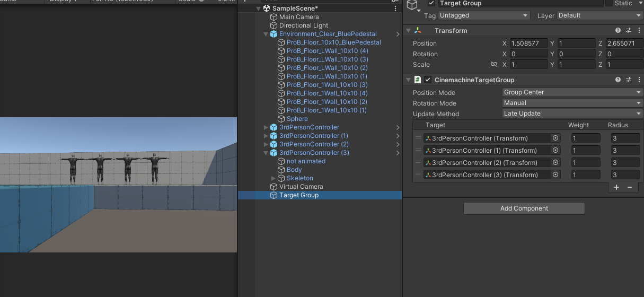Viewport: 644px width, 297px height.
Task: Click the Game view scene preview
Action: pos(118,185)
